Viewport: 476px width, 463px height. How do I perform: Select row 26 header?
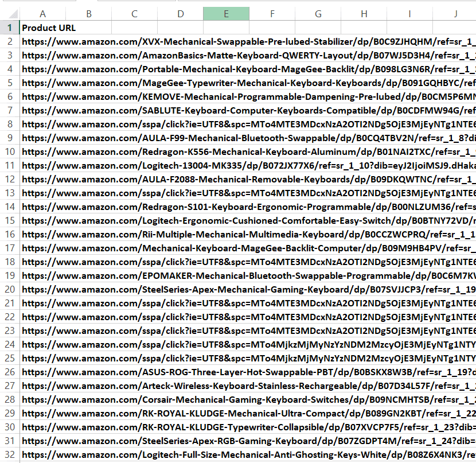tap(10, 372)
